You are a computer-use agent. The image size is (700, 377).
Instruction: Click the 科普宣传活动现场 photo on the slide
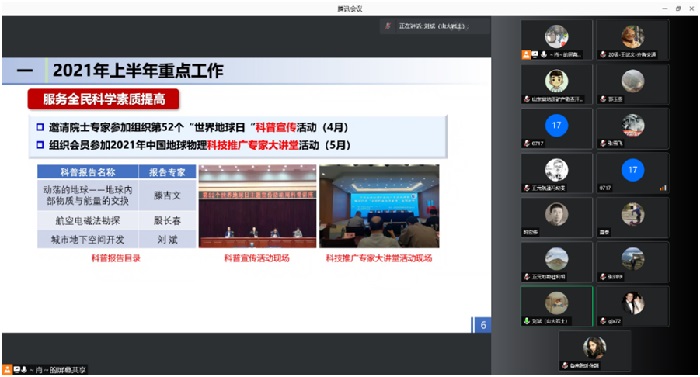(257, 206)
